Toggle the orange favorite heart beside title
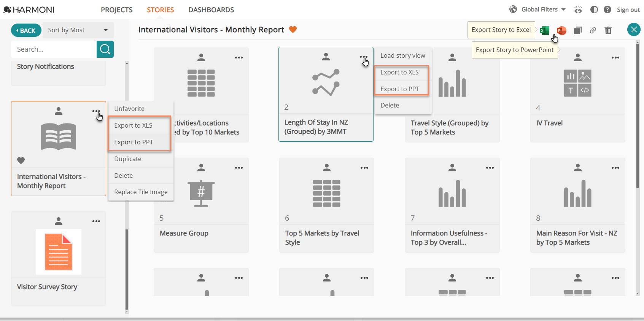The height and width of the screenshot is (321, 644). click(293, 30)
